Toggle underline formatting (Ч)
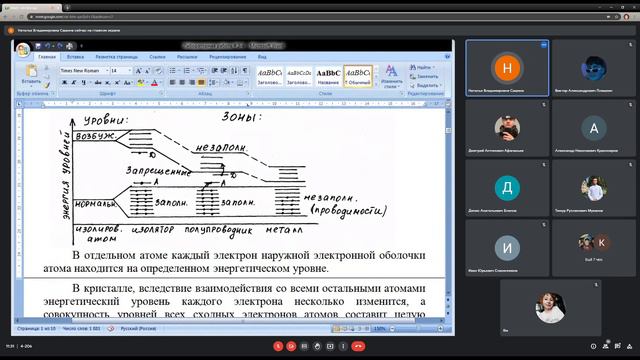Image resolution: width=640 pixels, height=360 pixels. (84, 82)
